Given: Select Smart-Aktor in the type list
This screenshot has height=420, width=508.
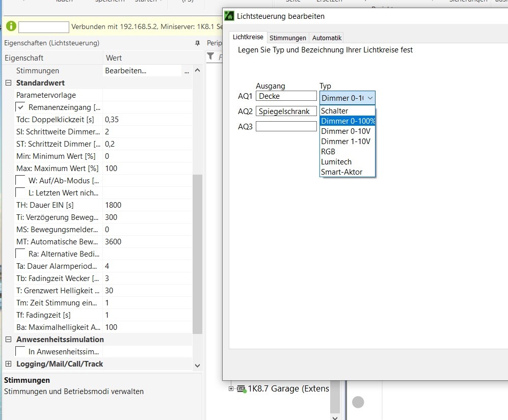Looking at the screenshot, I should pyautogui.click(x=341, y=172).
